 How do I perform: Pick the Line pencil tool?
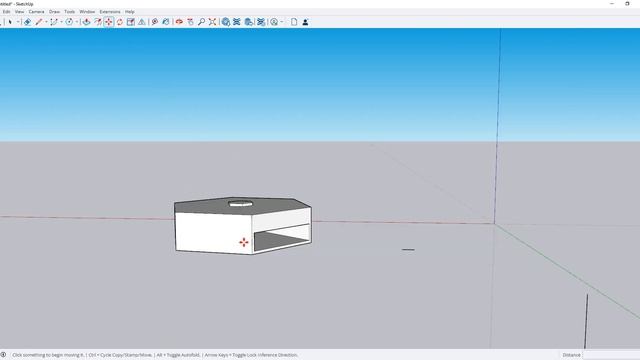[39, 22]
